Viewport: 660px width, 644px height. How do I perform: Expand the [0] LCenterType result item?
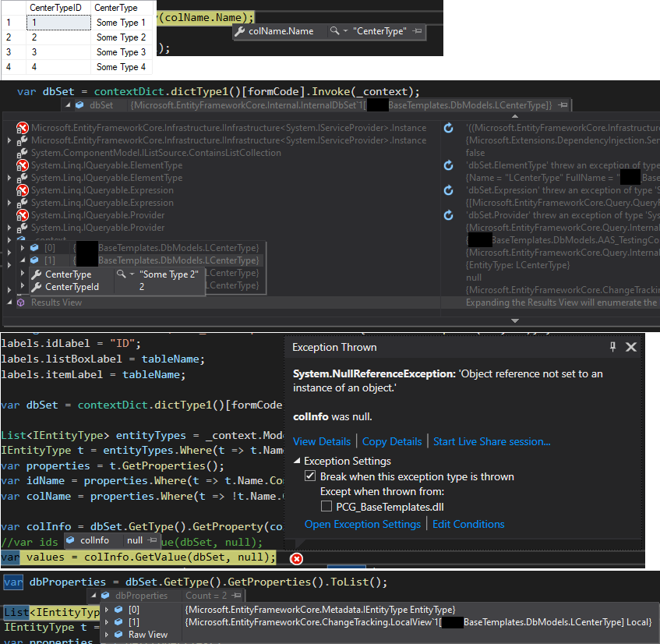pos(23,248)
